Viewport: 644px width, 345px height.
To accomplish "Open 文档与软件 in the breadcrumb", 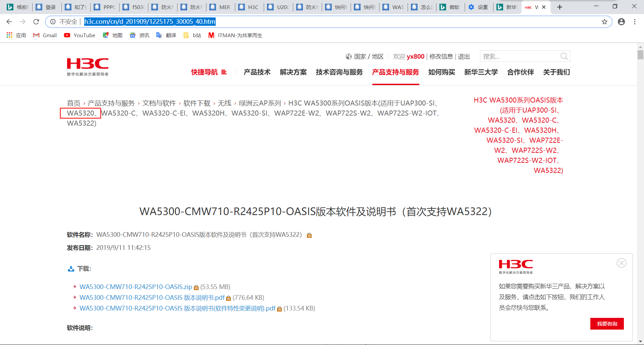I will click(159, 103).
